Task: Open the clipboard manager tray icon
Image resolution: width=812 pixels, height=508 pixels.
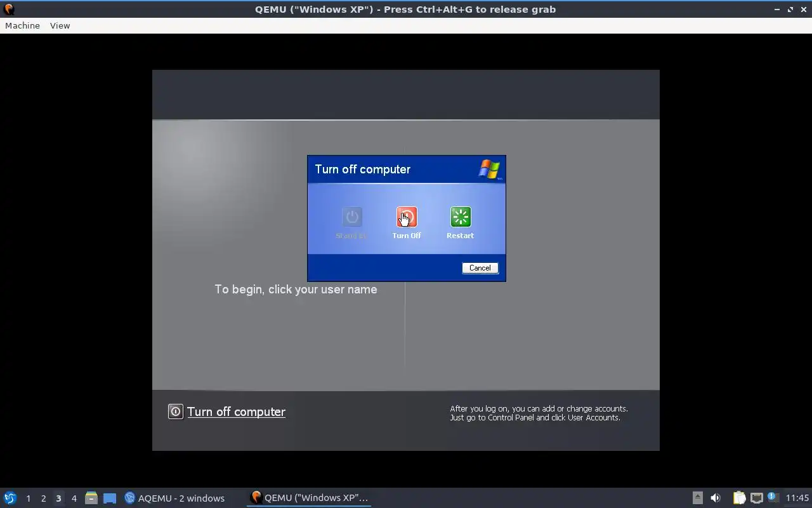Action: [x=739, y=498]
